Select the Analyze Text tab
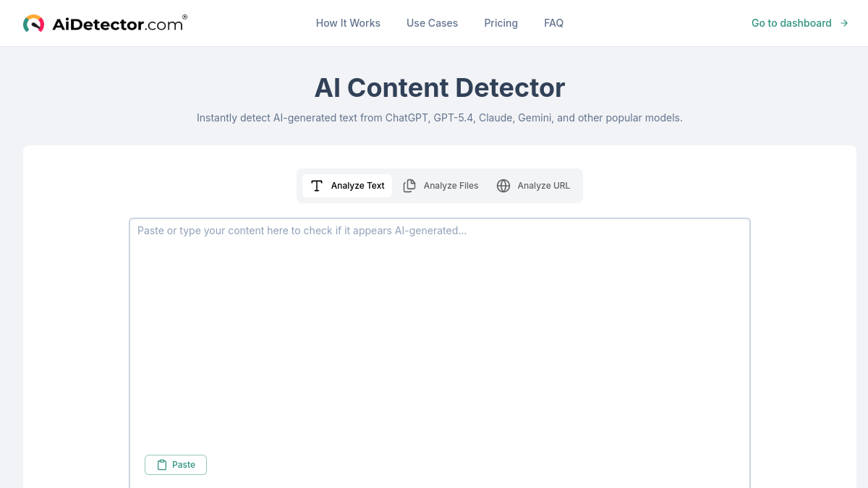The width and height of the screenshot is (868, 488). click(x=347, y=186)
